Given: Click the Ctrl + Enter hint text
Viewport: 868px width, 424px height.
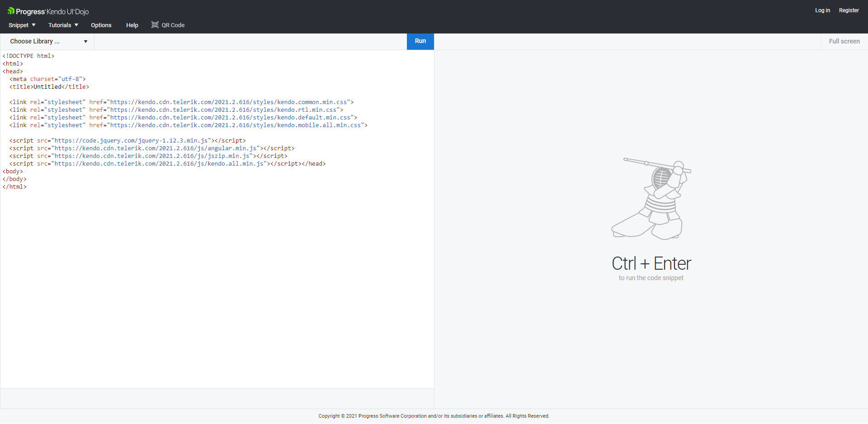Looking at the screenshot, I should coord(651,263).
